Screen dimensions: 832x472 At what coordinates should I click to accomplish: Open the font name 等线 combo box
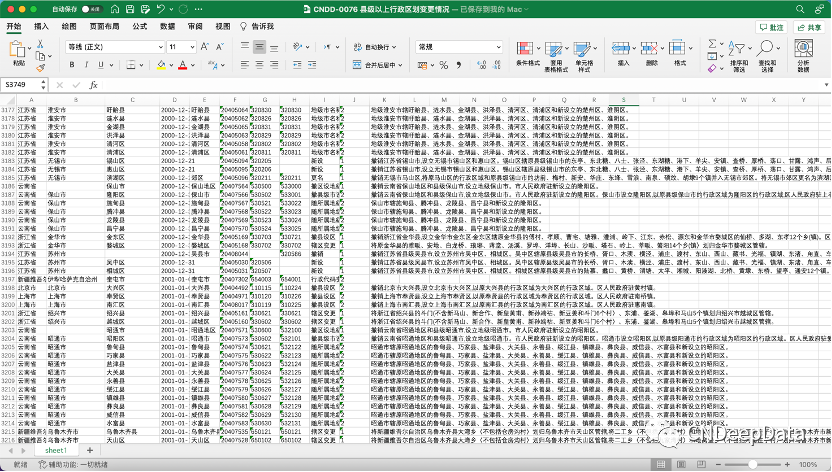[x=115, y=47]
